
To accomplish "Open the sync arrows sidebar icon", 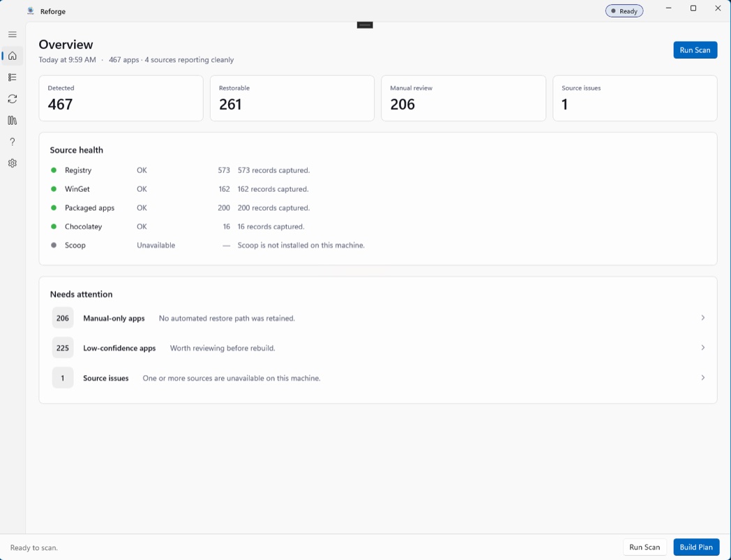I will tap(13, 99).
